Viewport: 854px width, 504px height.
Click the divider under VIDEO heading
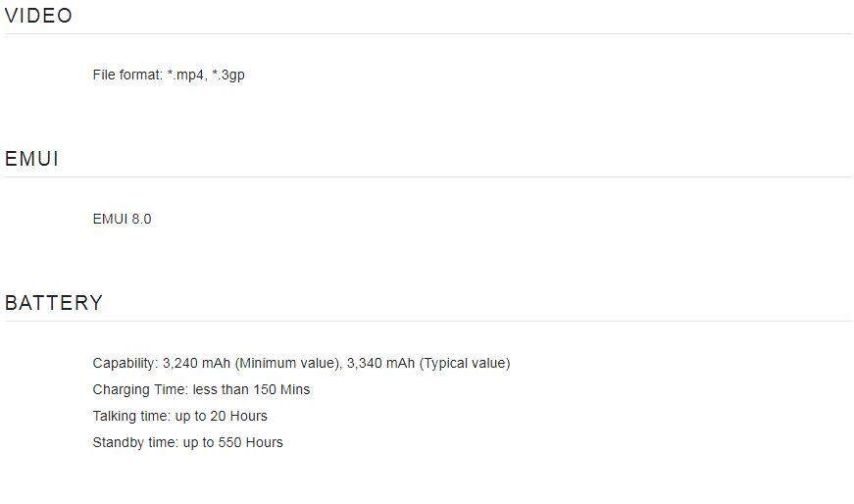point(428,33)
